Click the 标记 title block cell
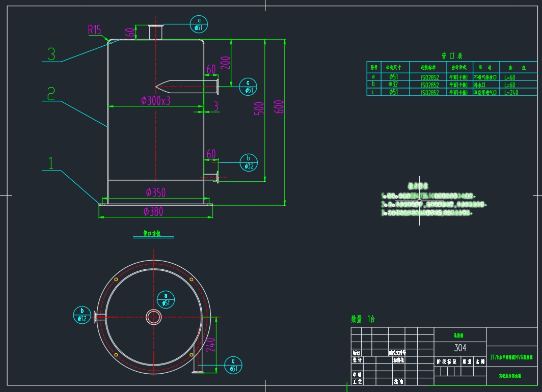The height and width of the screenshot is (392, 542). click(x=357, y=353)
